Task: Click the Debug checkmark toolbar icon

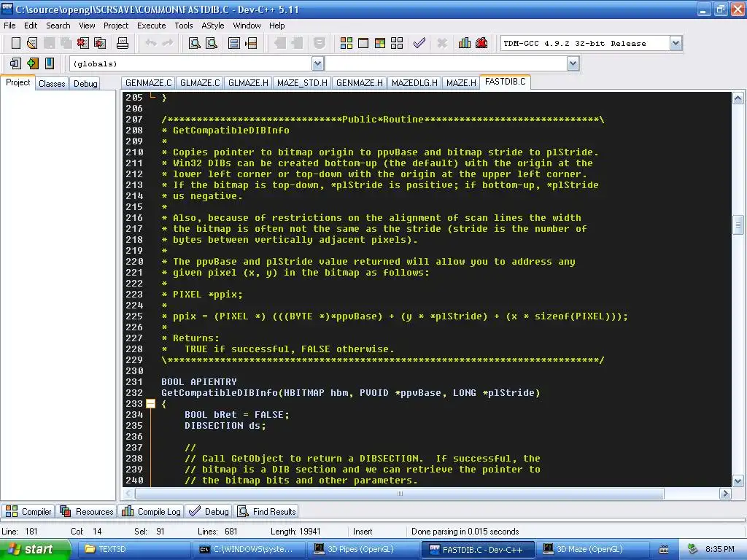Action: [419, 43]
